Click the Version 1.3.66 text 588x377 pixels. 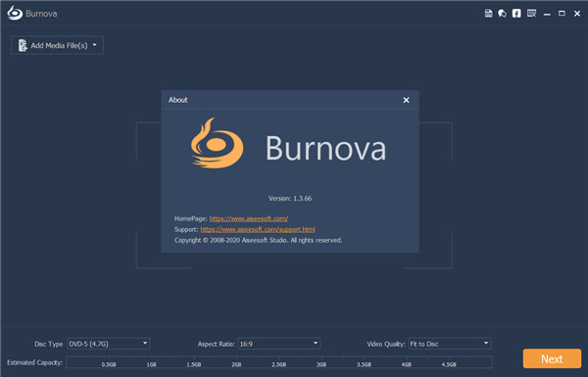tap(290, 198)
